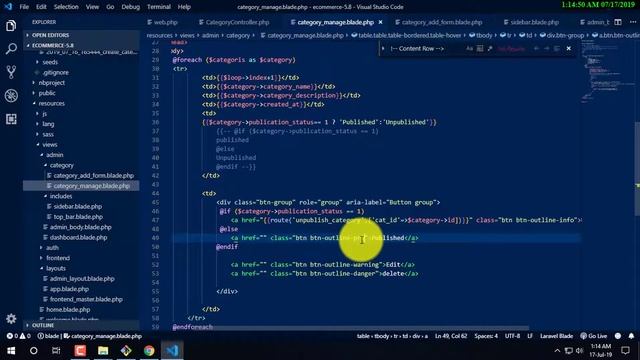This screenshot has height=360, width=640.
Task: Open the Go menu
Action: 110,7
